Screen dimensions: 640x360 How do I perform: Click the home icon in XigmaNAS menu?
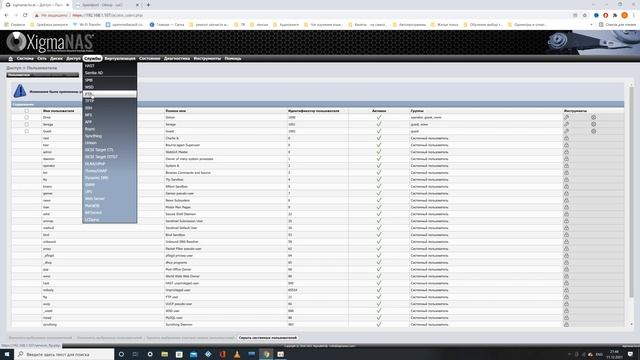pyautogui.click(x=11, y=59)
